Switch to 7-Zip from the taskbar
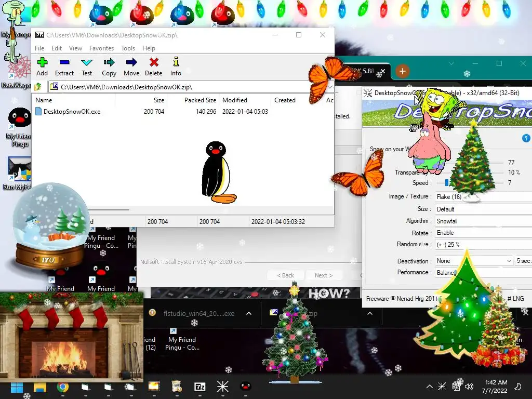Image resolution: width=532 pixels, height=399 pixels. pyautogui.click(x=200, y=387)
